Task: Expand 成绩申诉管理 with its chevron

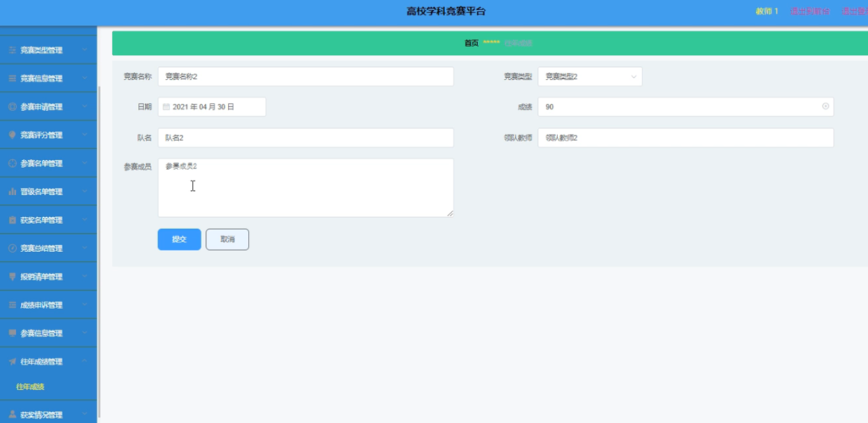Action: click(85, 304)
